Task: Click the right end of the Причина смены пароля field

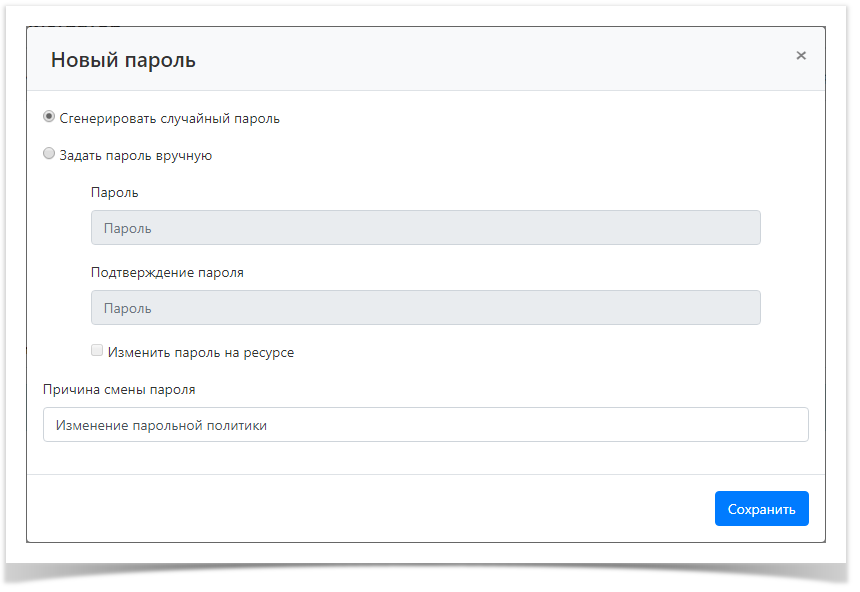Action: (x=780, y=425)
